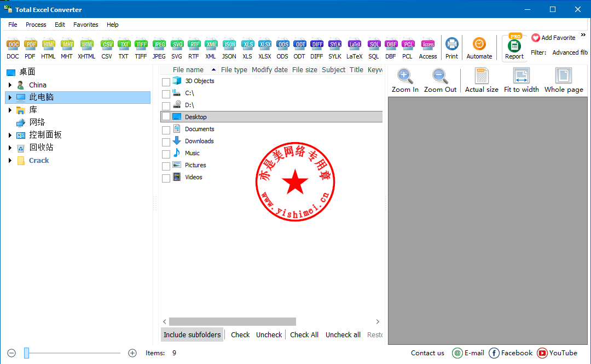The width and height of the screenshot is (591, 364).
Task: Check the 3D Objects checkbox
Action: (x=166, y=81)
